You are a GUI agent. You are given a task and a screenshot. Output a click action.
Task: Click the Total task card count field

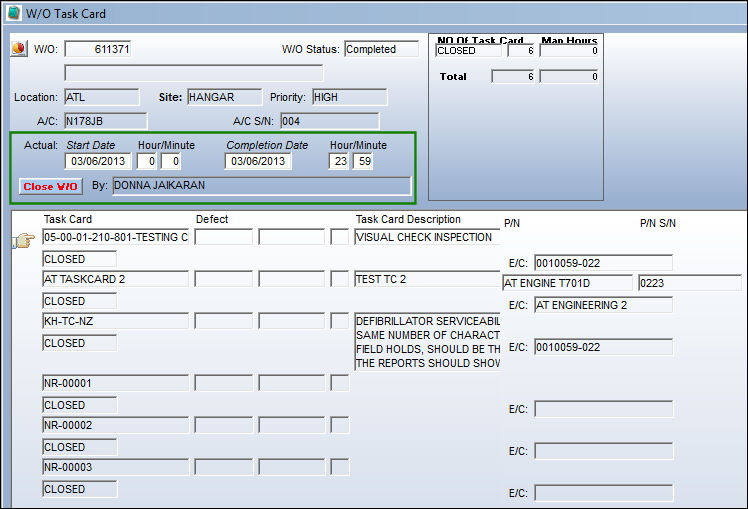coord(513,76)
